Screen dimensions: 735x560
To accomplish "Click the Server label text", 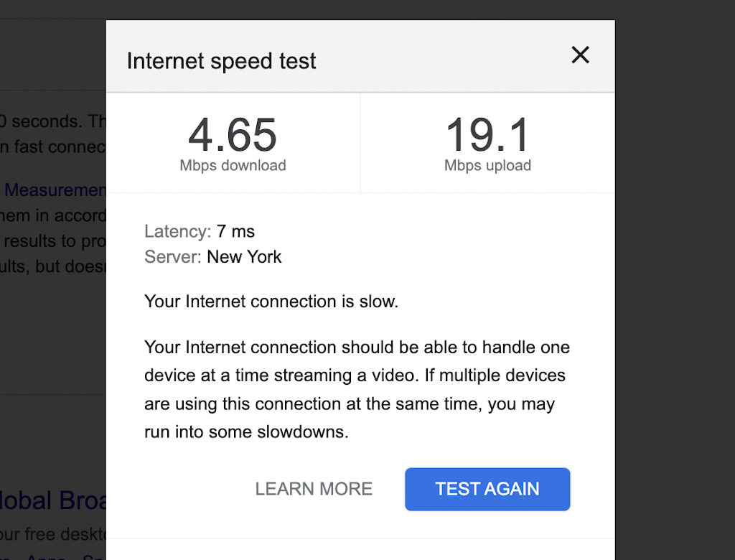I will (172, 257).
